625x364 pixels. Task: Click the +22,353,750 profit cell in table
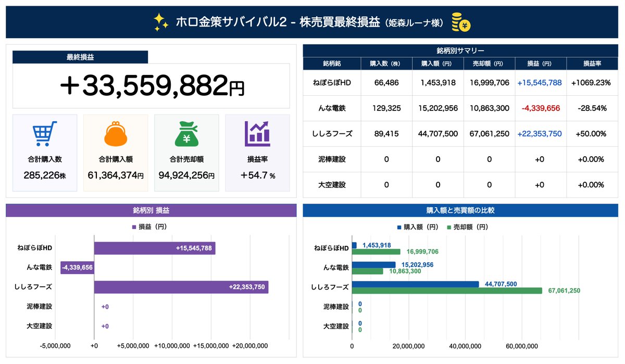(540, 134)
